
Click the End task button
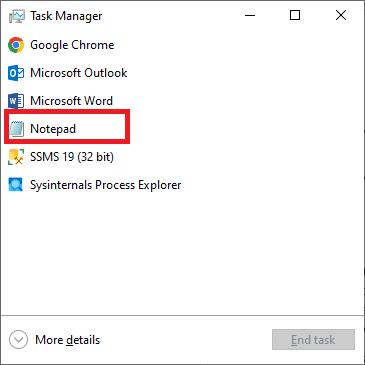313,340
